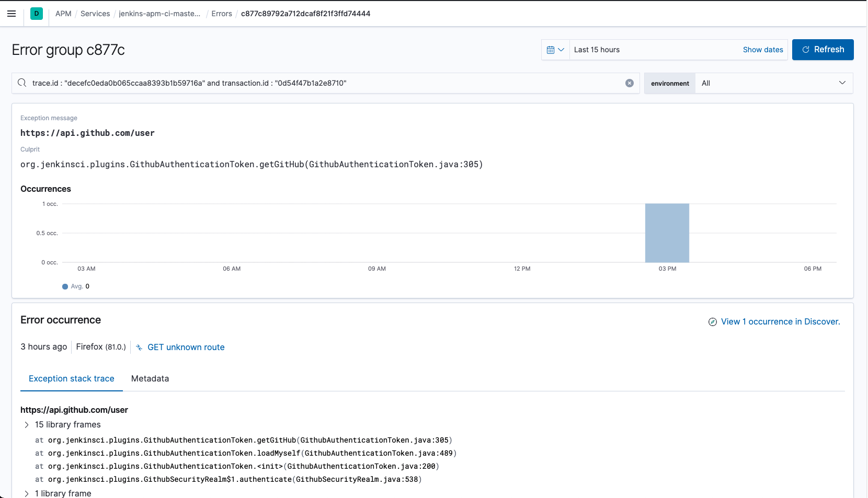Open the GET unknown route transaction
The image size is (868, 498).
(186, 347)
